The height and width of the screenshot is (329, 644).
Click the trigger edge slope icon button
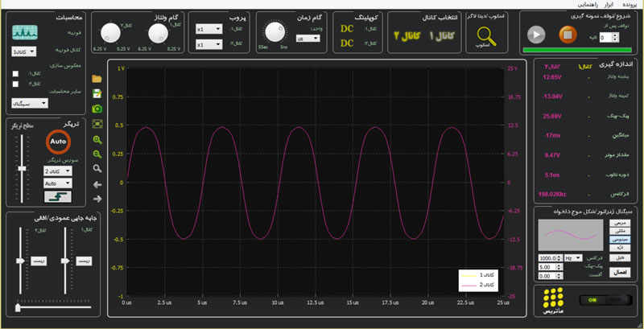(x=57, y=197)
